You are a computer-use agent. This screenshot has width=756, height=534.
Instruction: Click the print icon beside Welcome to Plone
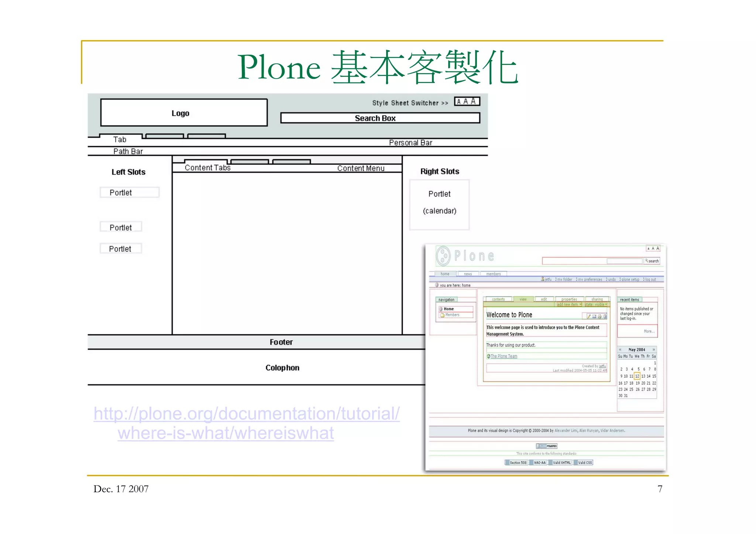click(x=599, y=316)
